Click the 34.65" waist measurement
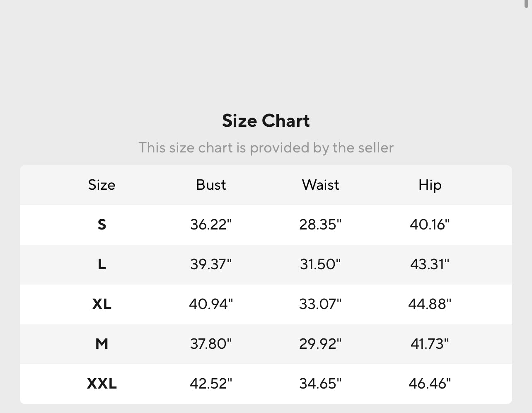The width and height of the screenshot is (532, 413). 320,384
